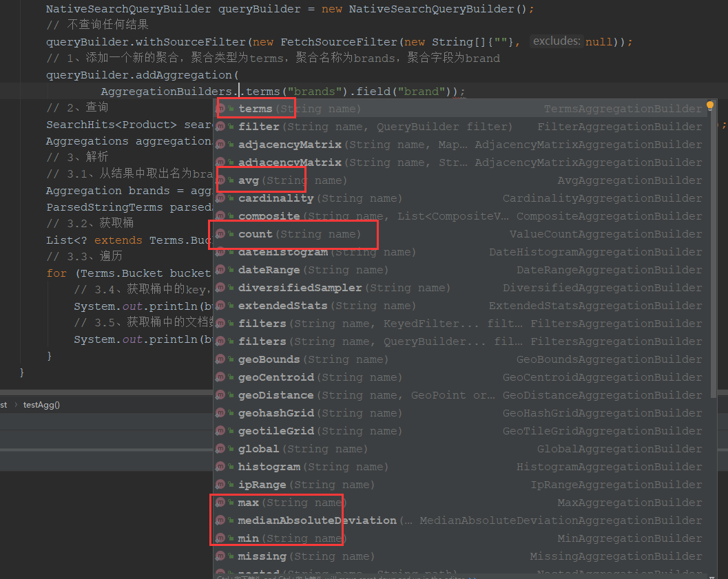The height and width of the screenshot is (579, 728).
Task: Click the method icon next to avg
Action: [x=222, y=180]
